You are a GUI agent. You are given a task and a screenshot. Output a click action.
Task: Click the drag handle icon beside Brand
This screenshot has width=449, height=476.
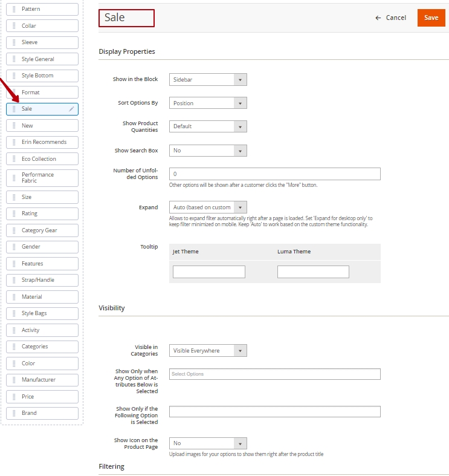(x=15, y=413)
